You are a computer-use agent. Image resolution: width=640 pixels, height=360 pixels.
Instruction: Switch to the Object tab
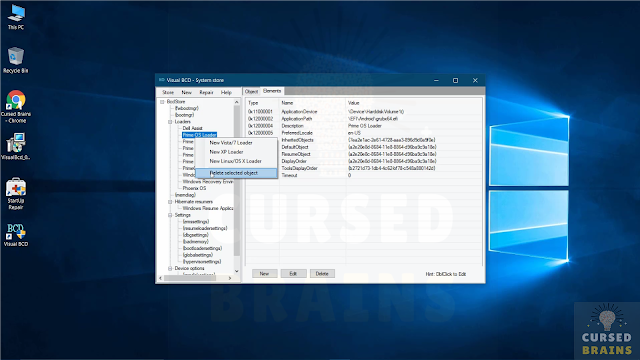[251, 91]
